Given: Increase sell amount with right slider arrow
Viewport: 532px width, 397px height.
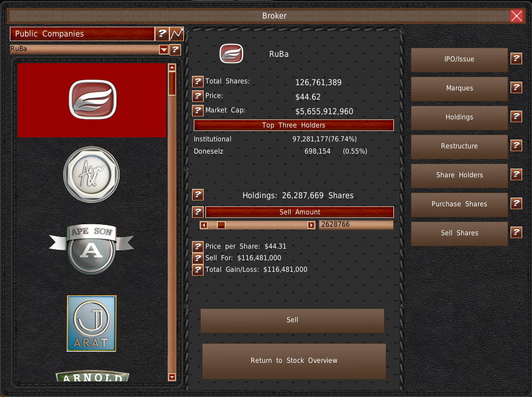Looking at the screenshot, I should [x=312, y=225].
